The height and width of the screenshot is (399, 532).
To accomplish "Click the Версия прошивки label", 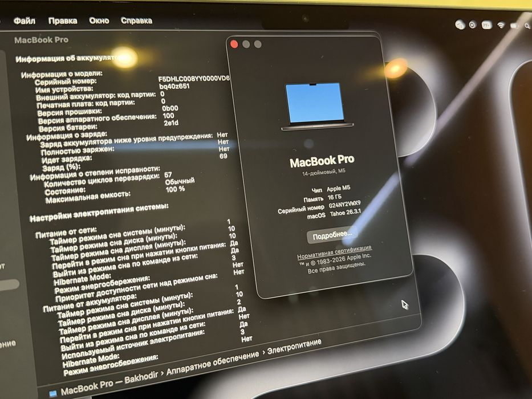I will click(x=70, y=112).
